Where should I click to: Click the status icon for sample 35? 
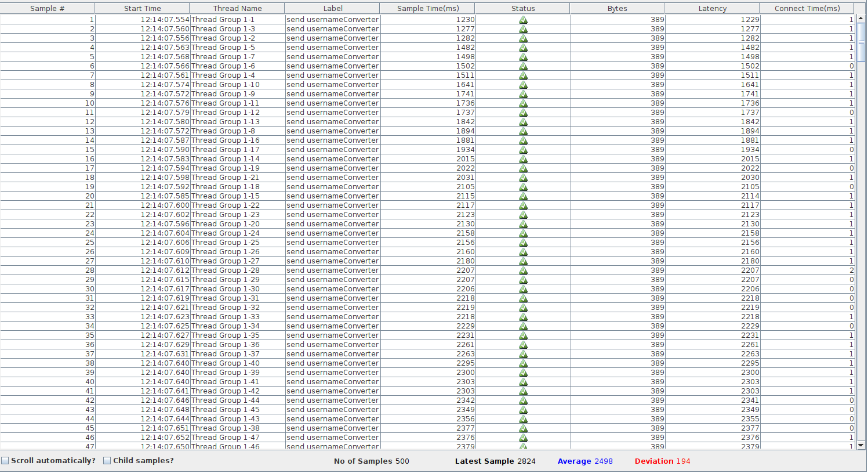click(523, 335)
